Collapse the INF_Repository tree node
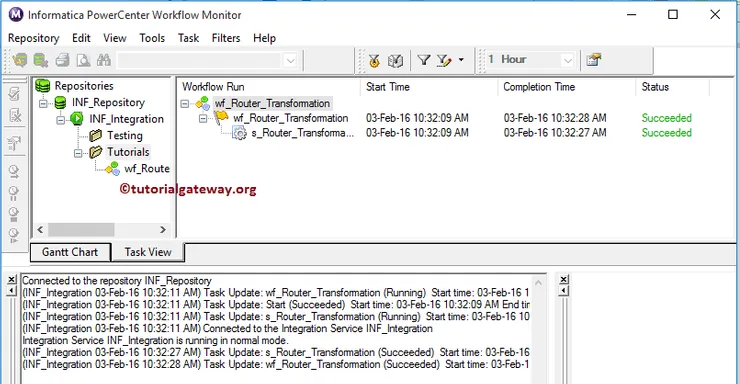740x384 pixels. (x=43, y=103)
